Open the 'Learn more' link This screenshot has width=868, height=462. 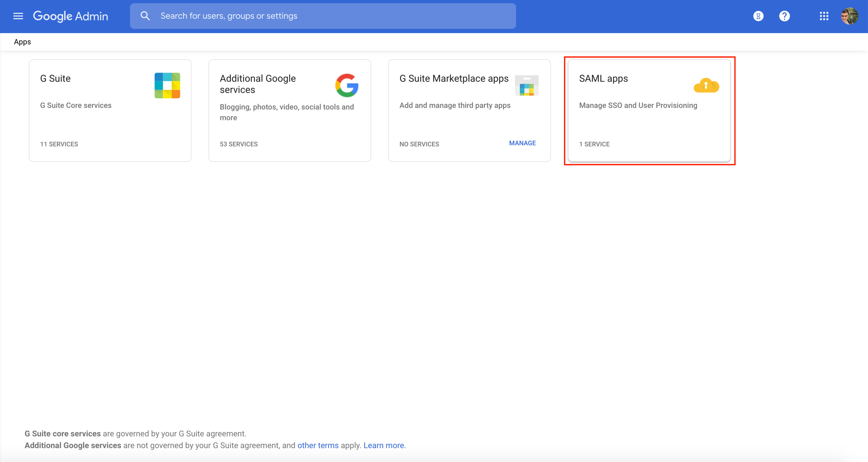pos(384,445)
